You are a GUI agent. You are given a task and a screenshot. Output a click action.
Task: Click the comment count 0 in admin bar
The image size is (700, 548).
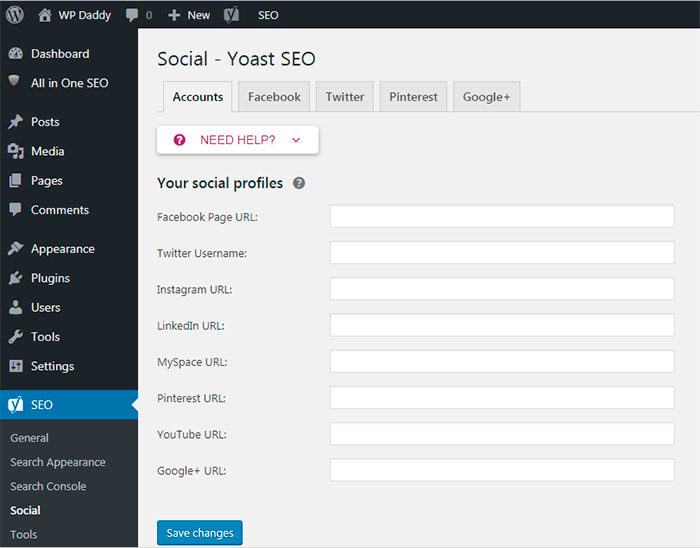pos(149,16)
